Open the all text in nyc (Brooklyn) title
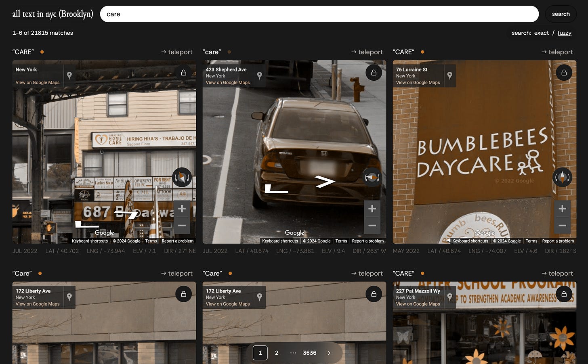Viewport: 588px width, 364px height. pos(52,14)
